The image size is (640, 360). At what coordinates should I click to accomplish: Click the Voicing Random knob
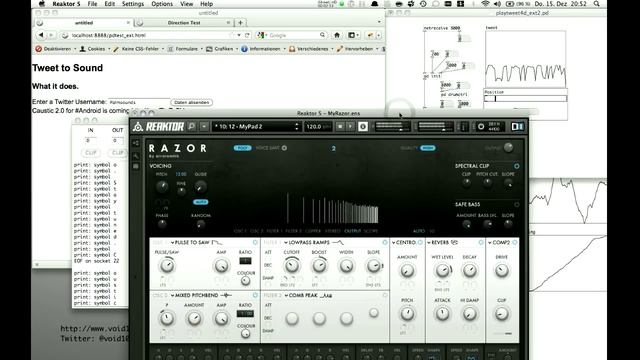(x=200, y=224)
